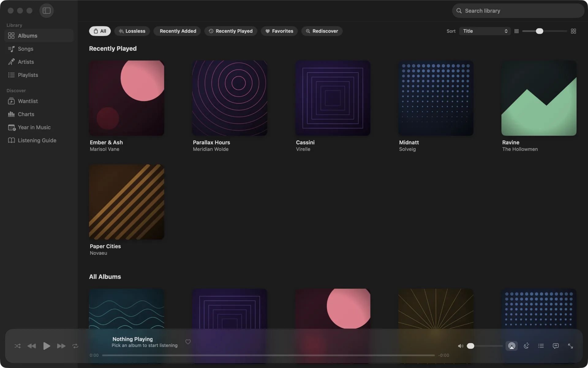Favorite the current track with heart
The width and height of the screenshot is (588, 368).
click(188, 342)
